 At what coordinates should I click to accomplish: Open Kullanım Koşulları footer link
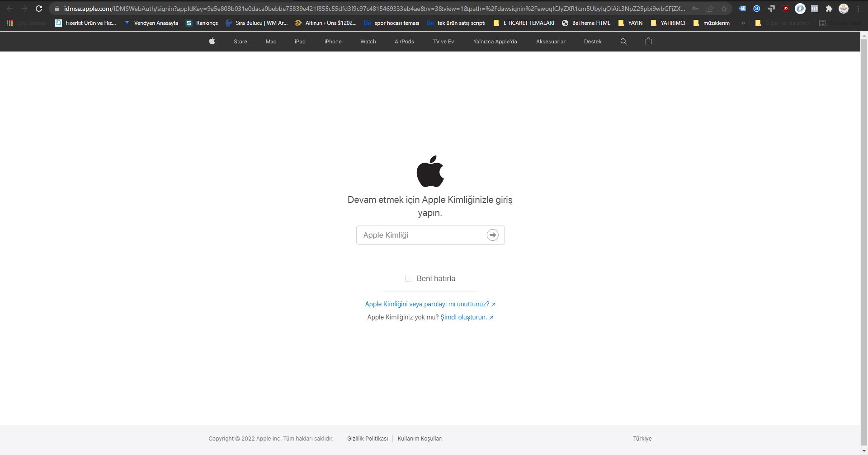click(420, 439)
